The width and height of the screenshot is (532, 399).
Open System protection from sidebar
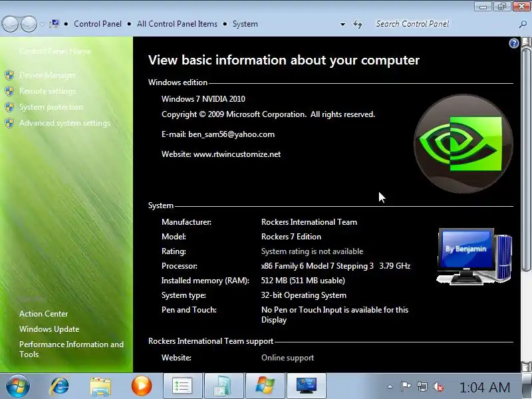51,107
